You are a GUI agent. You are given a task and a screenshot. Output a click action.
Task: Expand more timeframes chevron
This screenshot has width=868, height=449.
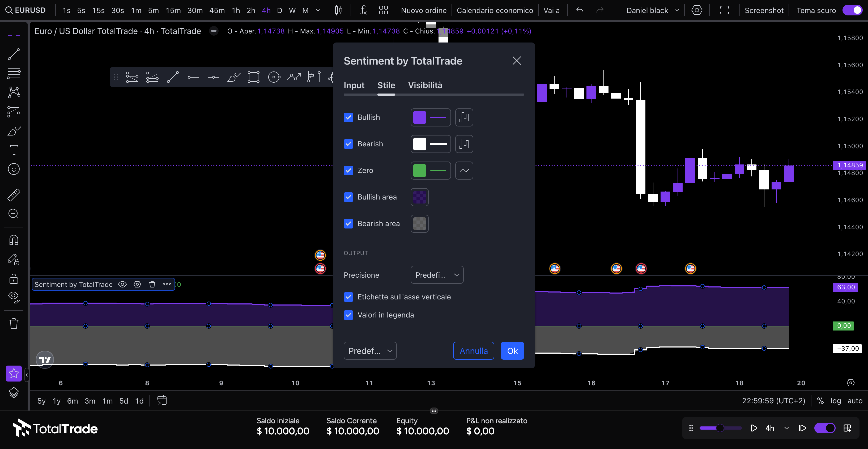[318, 10]
